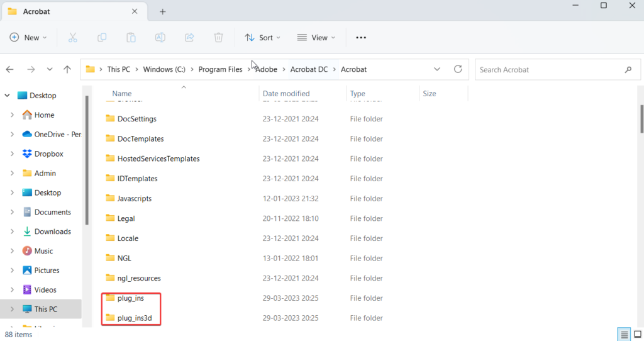This screenshot has width=644, height=341.
Task: Click the New button
Action: click(x=27, y=38)
